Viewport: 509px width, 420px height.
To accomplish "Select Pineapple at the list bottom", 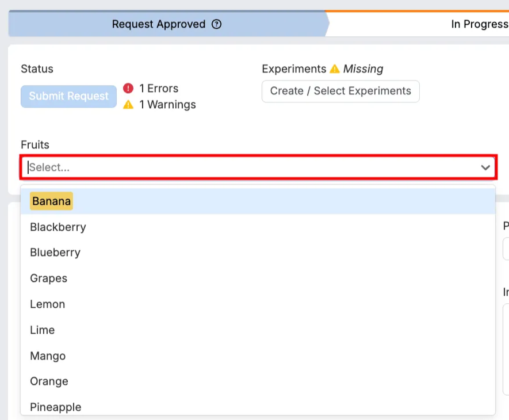I will point(56,407).
